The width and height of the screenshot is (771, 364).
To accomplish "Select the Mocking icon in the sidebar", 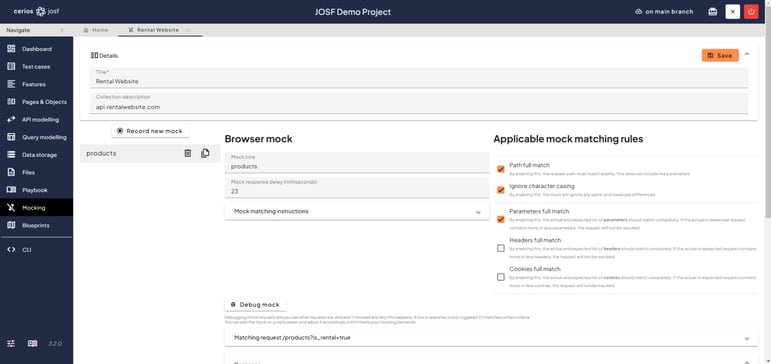I will click(11, 208).
